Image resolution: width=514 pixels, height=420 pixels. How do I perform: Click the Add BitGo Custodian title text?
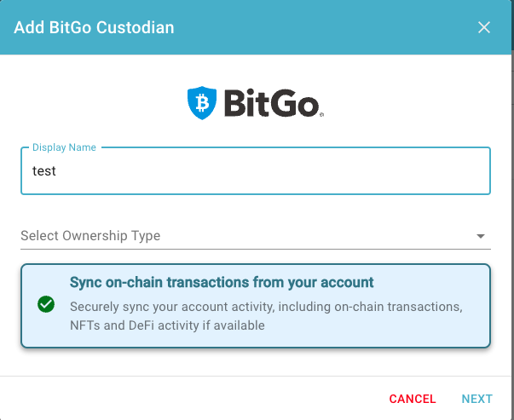[x=94, y=27]
